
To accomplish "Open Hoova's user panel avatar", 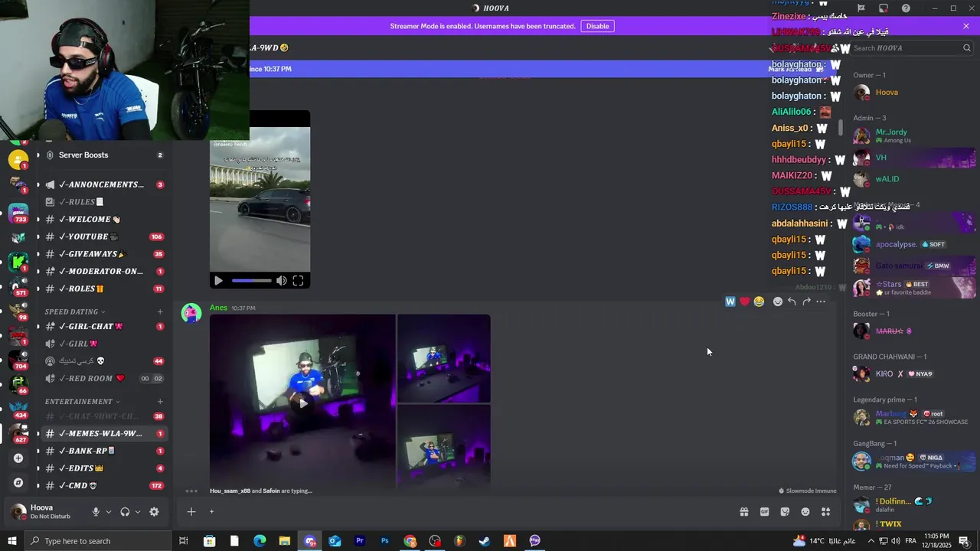I will [18, 511].
